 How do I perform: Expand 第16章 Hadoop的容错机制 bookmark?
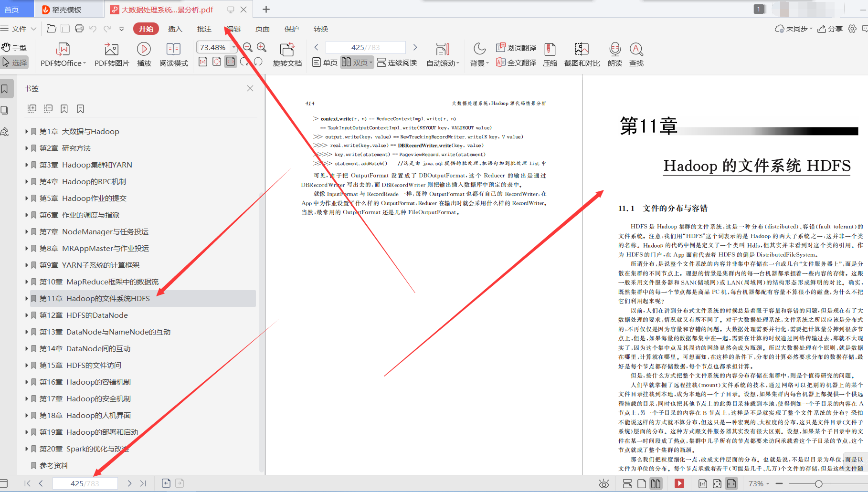coord(27,382)
